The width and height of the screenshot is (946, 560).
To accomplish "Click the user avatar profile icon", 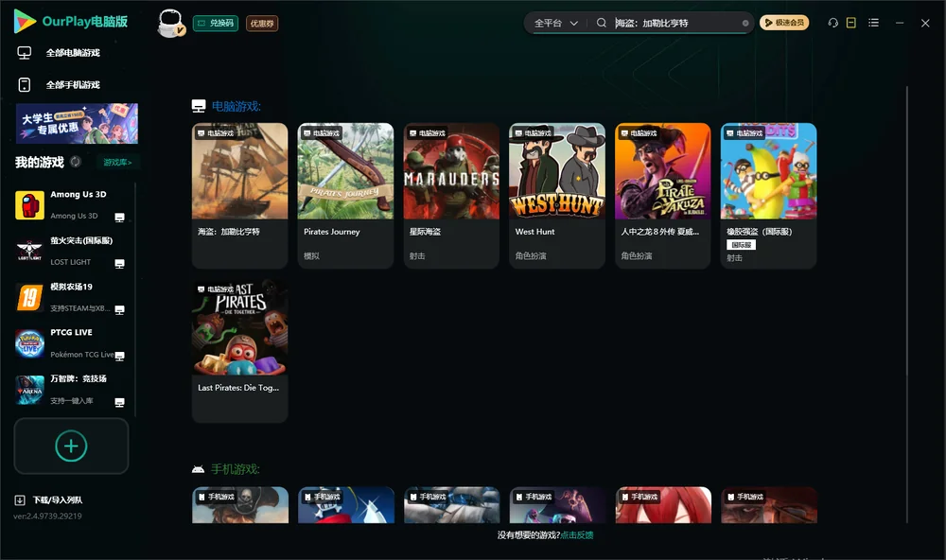I will [170, 24].
